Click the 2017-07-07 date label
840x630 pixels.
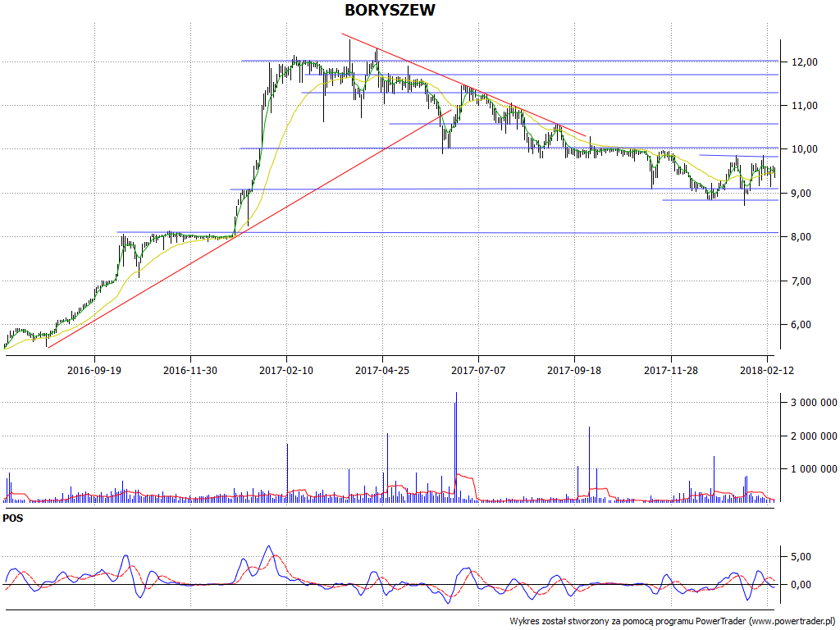478,370
